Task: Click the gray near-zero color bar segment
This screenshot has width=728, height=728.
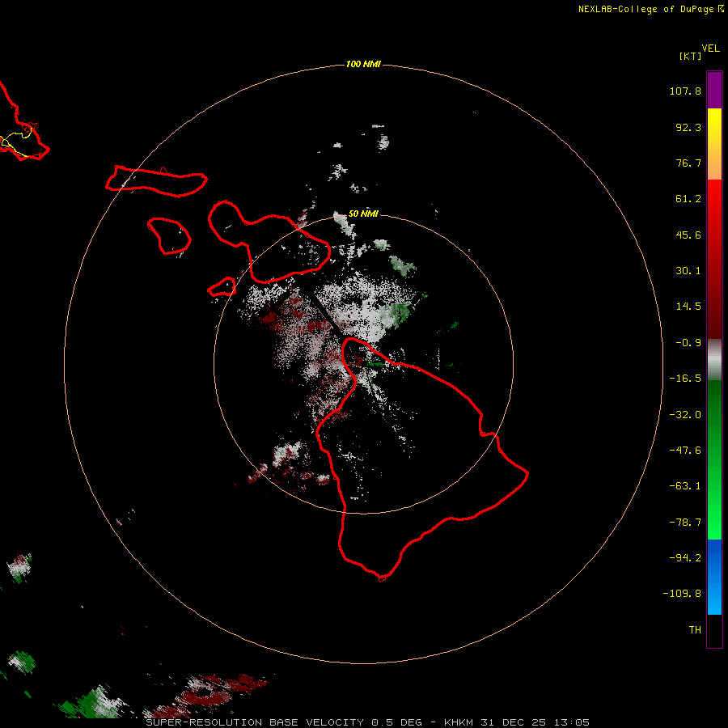Action: pyautogui.click(x=714, y=360)
